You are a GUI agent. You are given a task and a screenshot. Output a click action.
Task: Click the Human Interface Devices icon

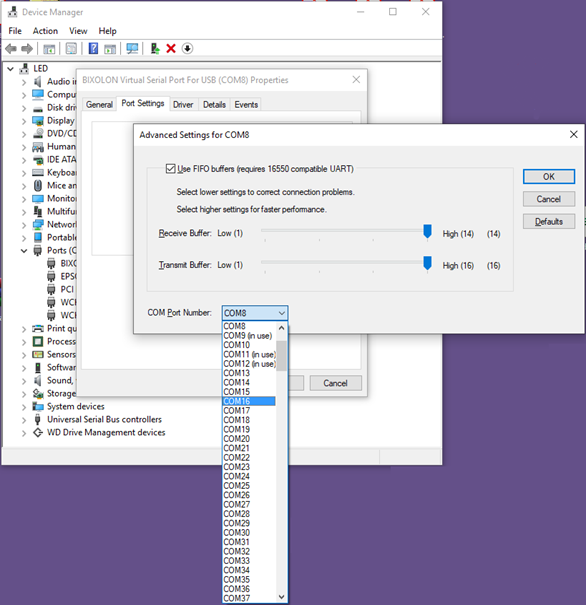pyautogui.click(x=38, y=147)
